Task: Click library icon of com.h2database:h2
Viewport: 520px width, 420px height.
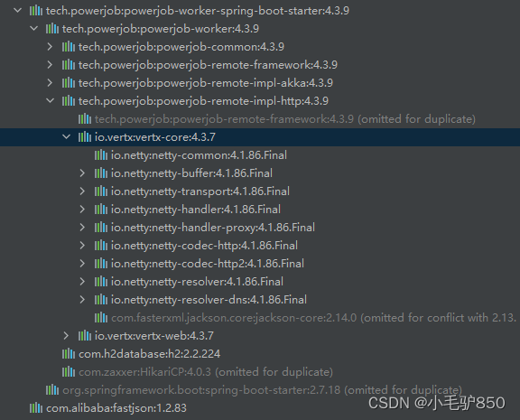Action: click(x=69, y=354)
